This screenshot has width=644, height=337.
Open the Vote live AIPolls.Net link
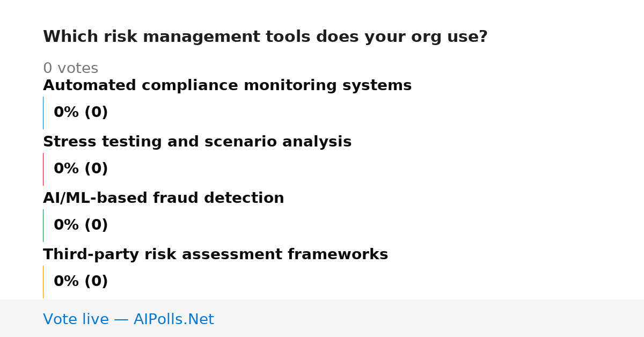[128, 319]
